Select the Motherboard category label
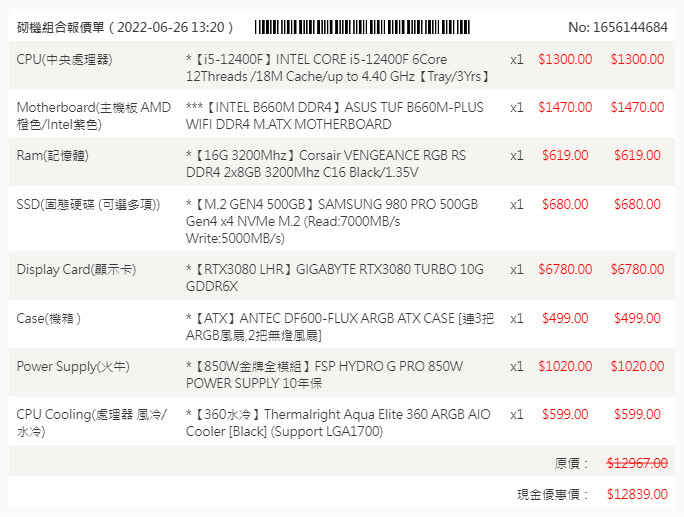This screenshot has height=517, width=684. (x=94, y=116)
